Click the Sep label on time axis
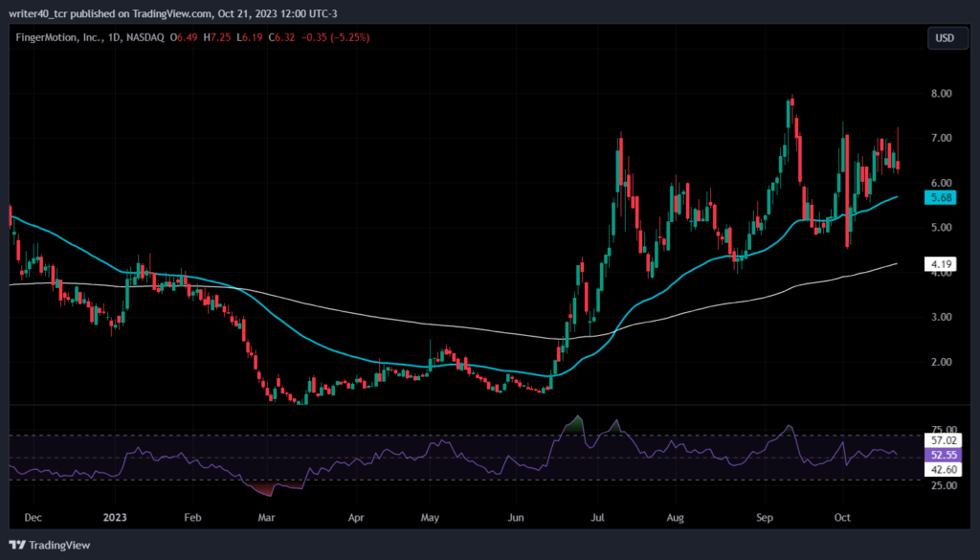 765,518
